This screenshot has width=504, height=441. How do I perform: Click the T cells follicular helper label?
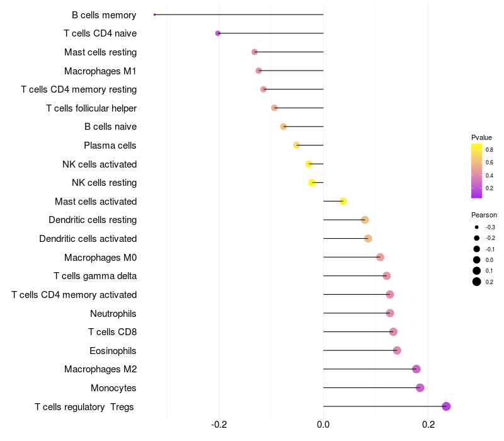pyautogui.click(x=91, y=108)
